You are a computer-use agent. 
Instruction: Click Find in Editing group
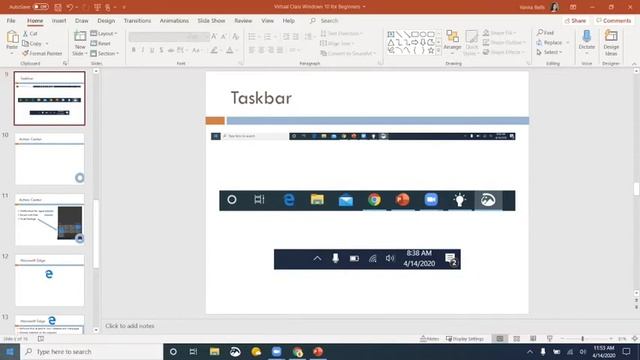[x=545, y=33]
